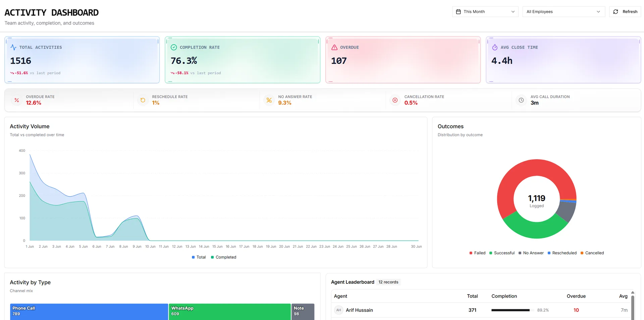Click the Cancellation Rate x-circle icon
Screen dimensions: 644x320
[x=395, y=100]
